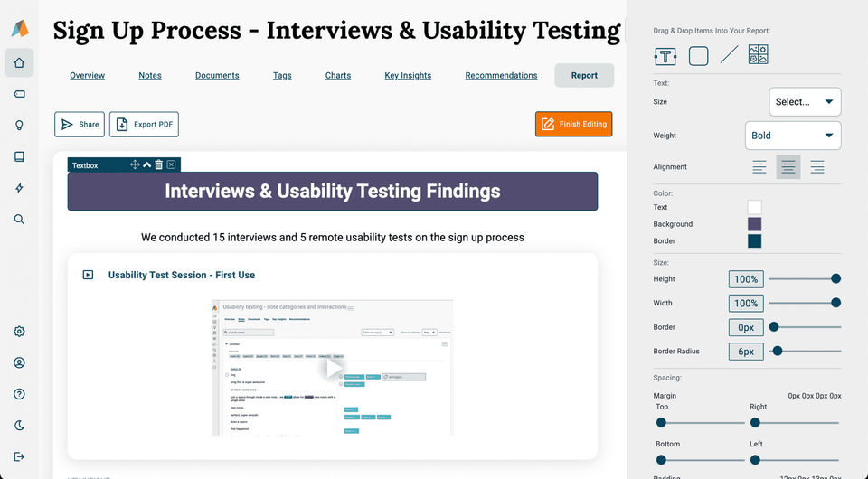
Task: Click the Export PDF button
Action: [x=144, y=125]
